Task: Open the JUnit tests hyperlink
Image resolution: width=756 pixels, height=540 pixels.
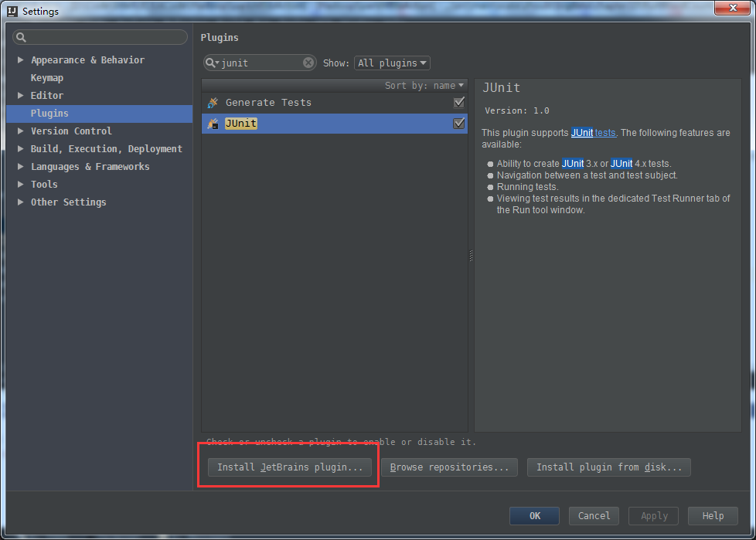Action: click(594, 133)
